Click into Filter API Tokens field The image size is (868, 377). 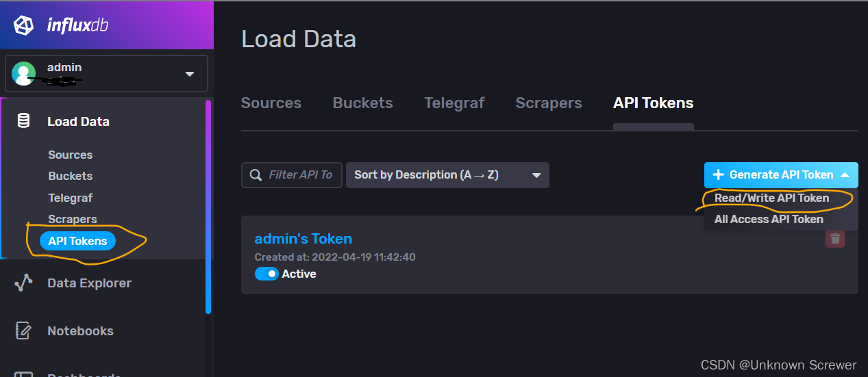tap(292, 174)
